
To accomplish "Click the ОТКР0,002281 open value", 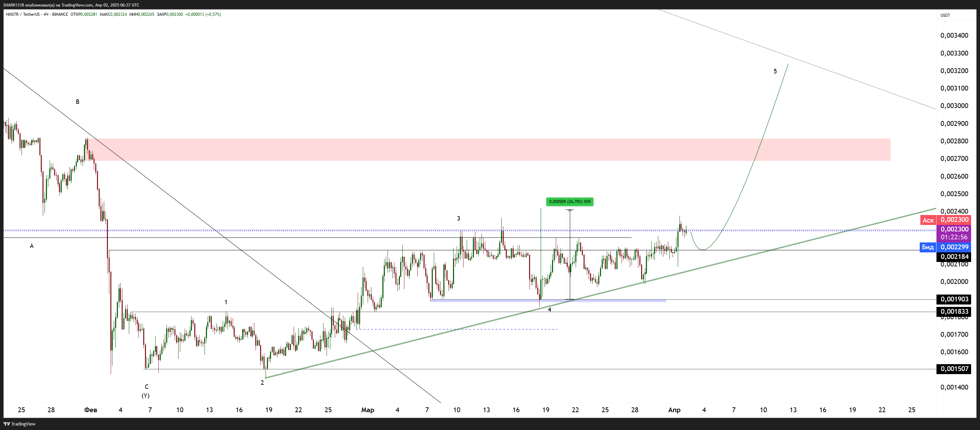I will (x=84, y=14).
